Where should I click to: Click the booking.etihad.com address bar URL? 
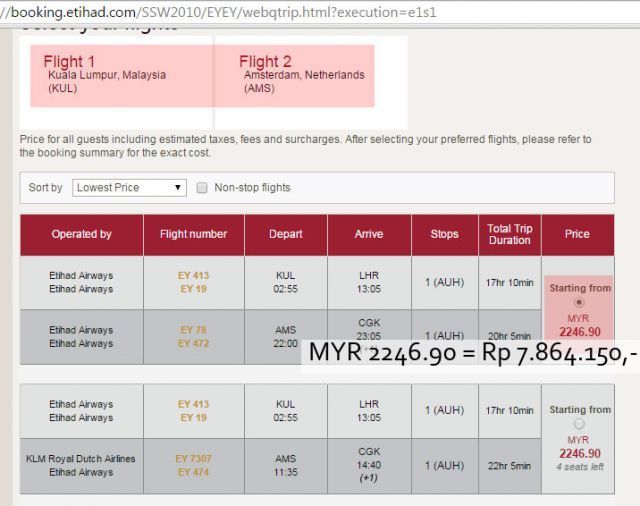219,12
